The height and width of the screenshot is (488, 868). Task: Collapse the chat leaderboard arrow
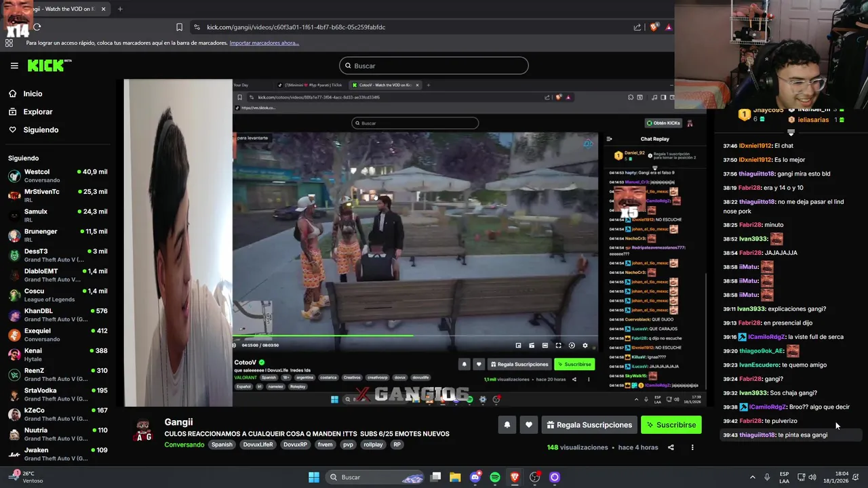791,133
